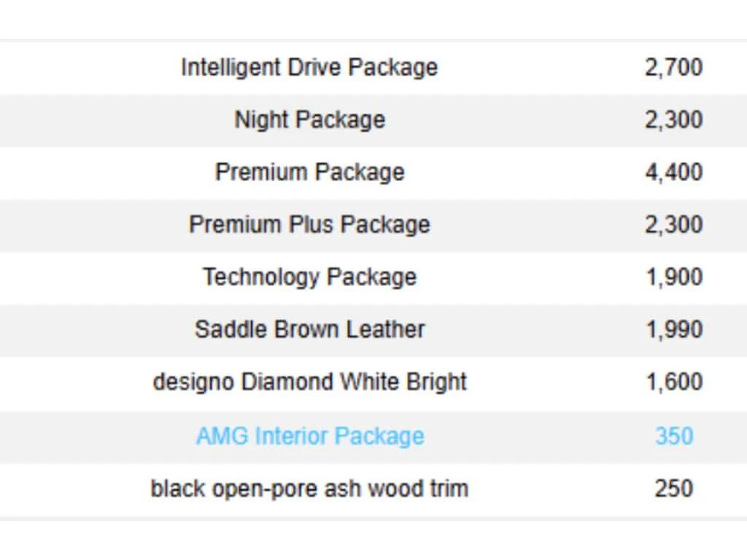This screenshot has width=747, height=560.
Task: Select the Saddle Brown Leather option
Action: 309,329
